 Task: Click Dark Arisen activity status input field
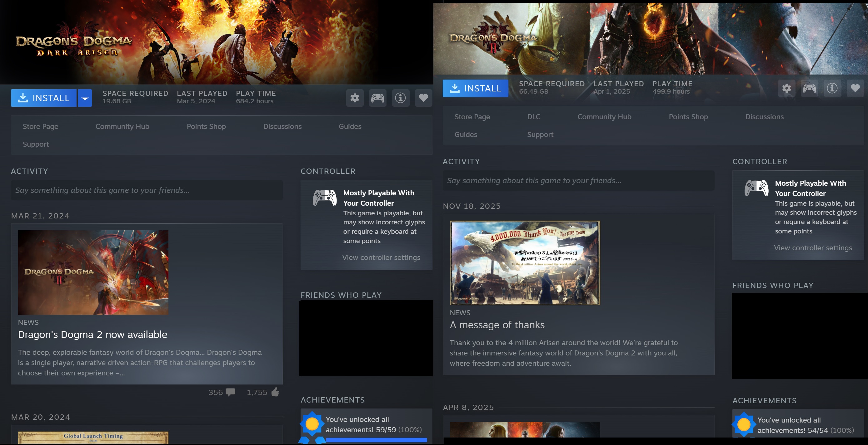pos(147,191)
